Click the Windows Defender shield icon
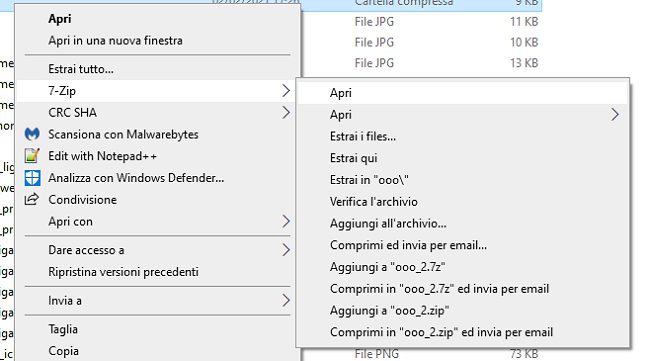Viewport: 650px width, 361px height. [32, 178]
